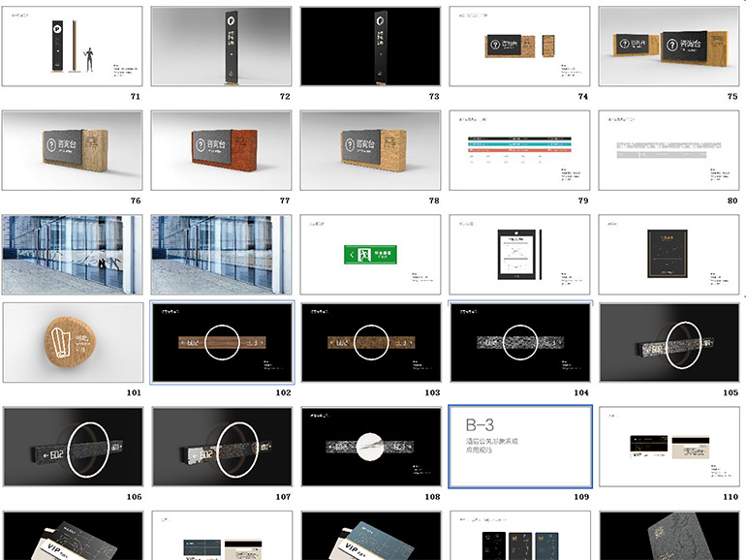Select slide 103 with the light wood room sign
The height and width of the screenshot is (560, 746).
point(371,343)
